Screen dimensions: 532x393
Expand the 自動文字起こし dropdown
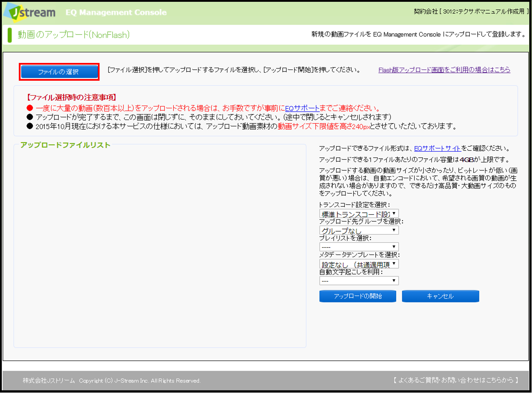(359, 281)
